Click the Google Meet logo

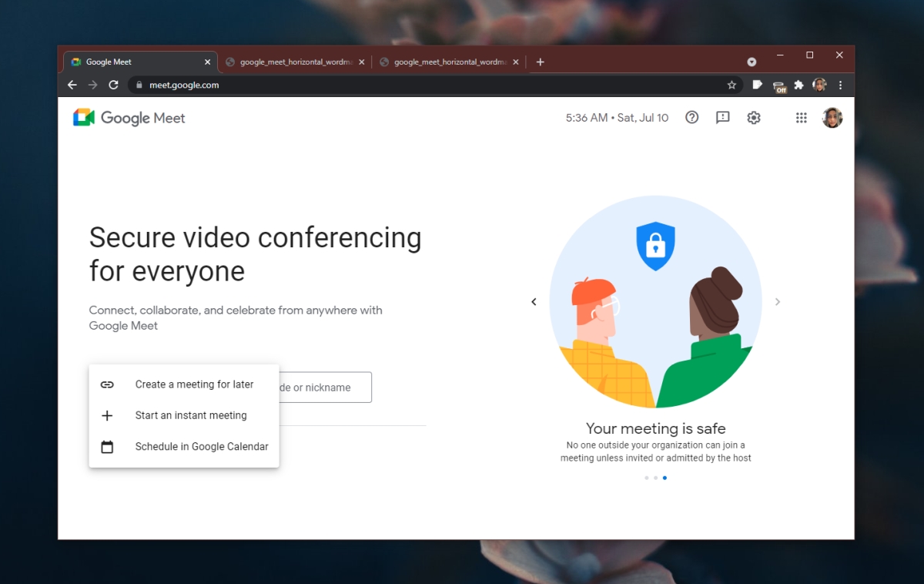point(129,117)
